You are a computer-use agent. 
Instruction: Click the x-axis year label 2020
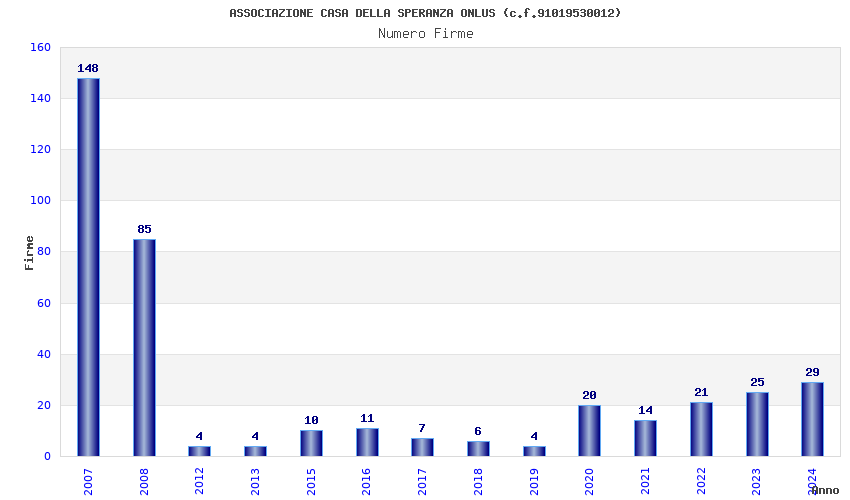589,482
